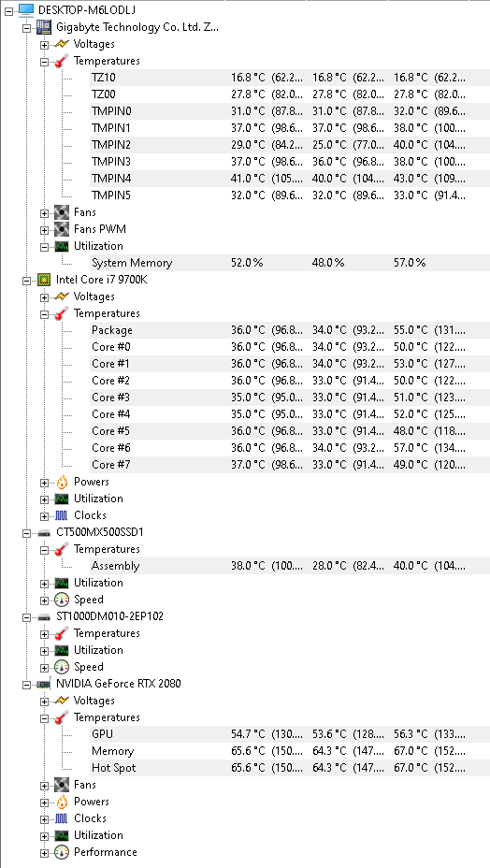
Task: Collapse the motherboard Temperatures node
Action: point(44,62)
